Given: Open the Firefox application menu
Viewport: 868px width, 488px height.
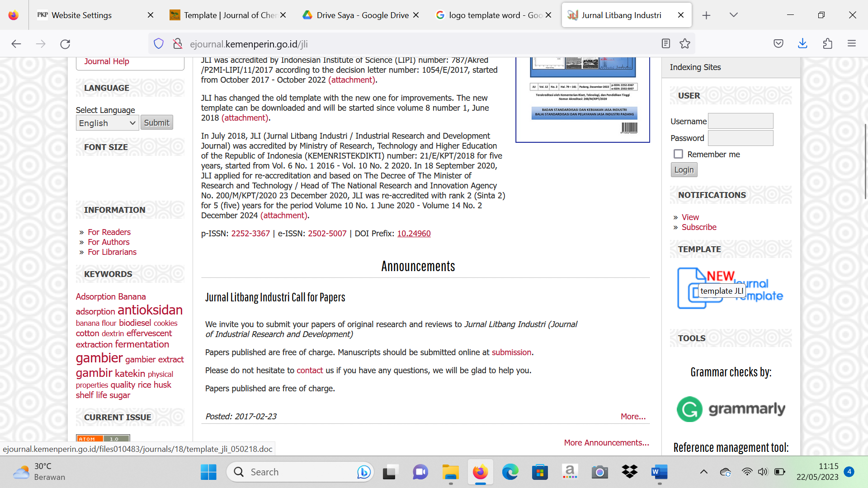Looking at the screenshot, I should [852, 43].
